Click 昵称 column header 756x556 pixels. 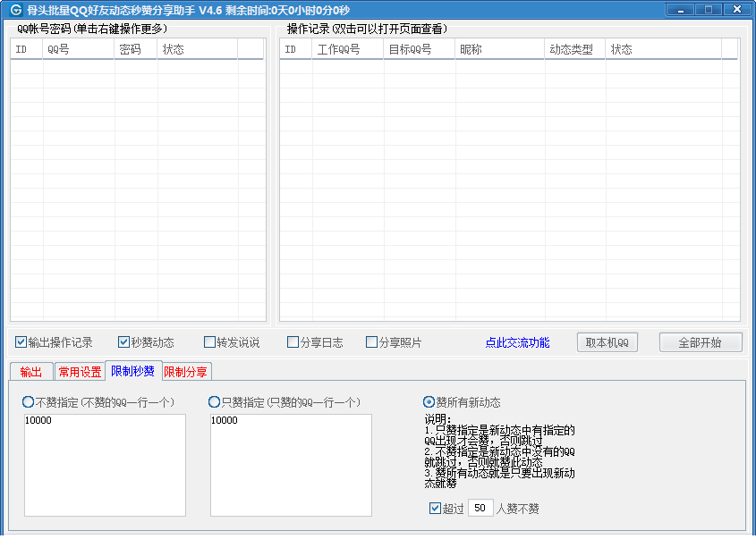click(499, 49)
